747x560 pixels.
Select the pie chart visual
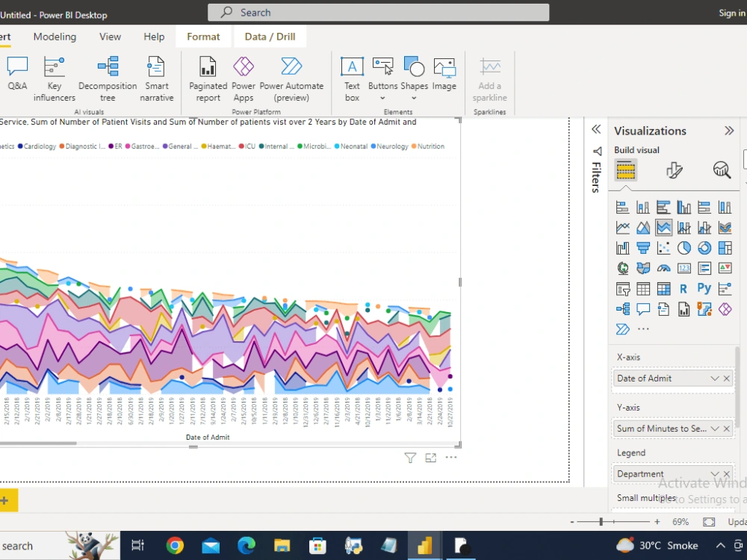tap(684, 248)
